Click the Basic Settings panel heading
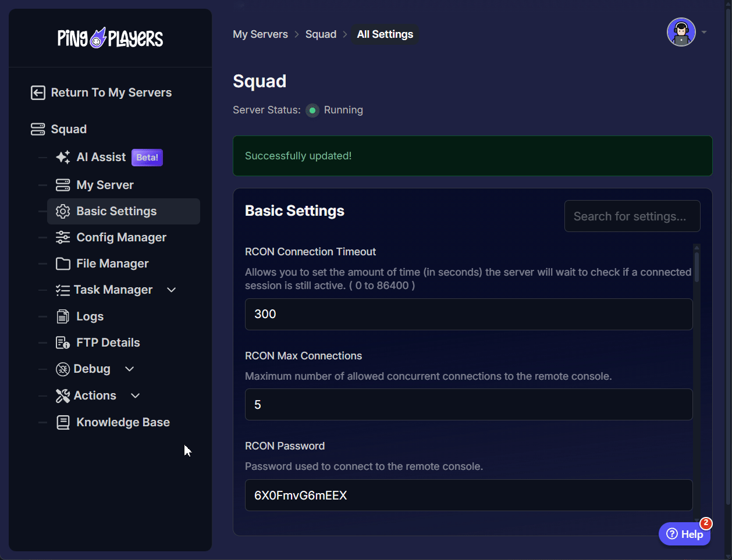 [x=294, y=211]
